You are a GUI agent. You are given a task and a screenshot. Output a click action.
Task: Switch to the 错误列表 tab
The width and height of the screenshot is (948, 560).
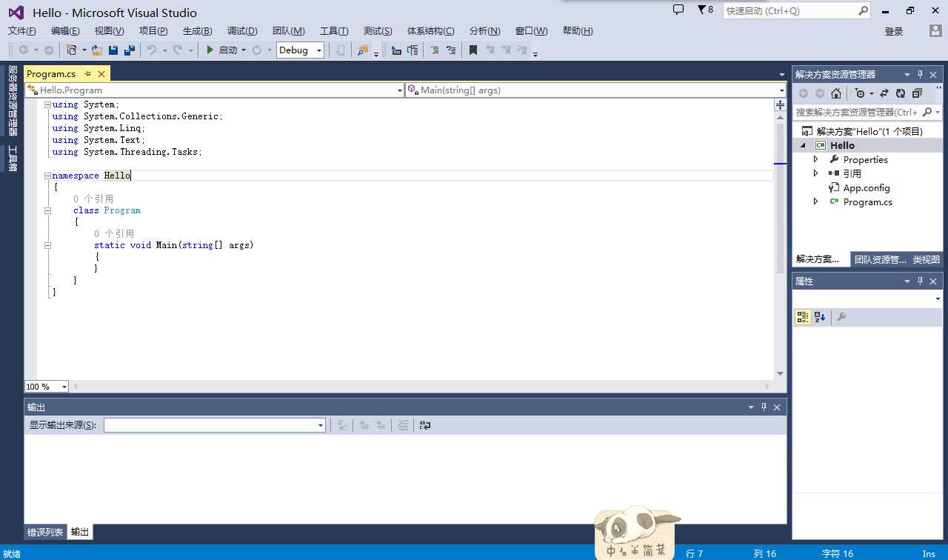coord(45,532)
